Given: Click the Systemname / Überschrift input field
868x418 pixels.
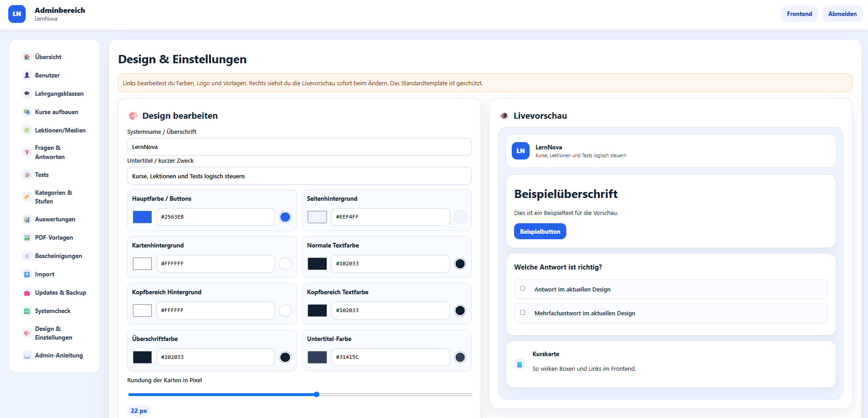Looking at the screenshot, I should pyautogui.click(x=299, y=147).
